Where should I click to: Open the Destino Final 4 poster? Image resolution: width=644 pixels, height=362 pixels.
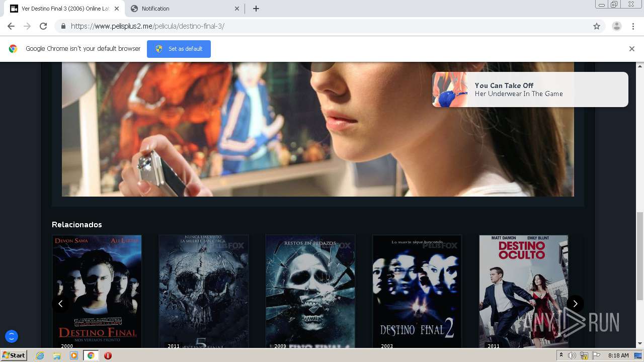point(310,292)
